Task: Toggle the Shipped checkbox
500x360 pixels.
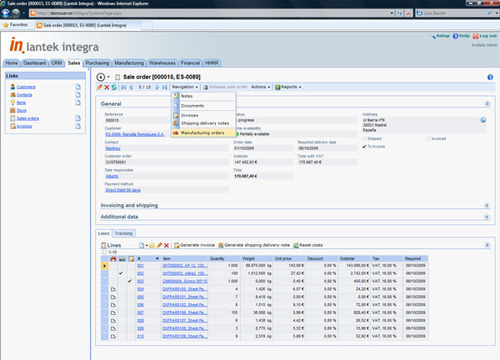Action: (x=364, y=139)
